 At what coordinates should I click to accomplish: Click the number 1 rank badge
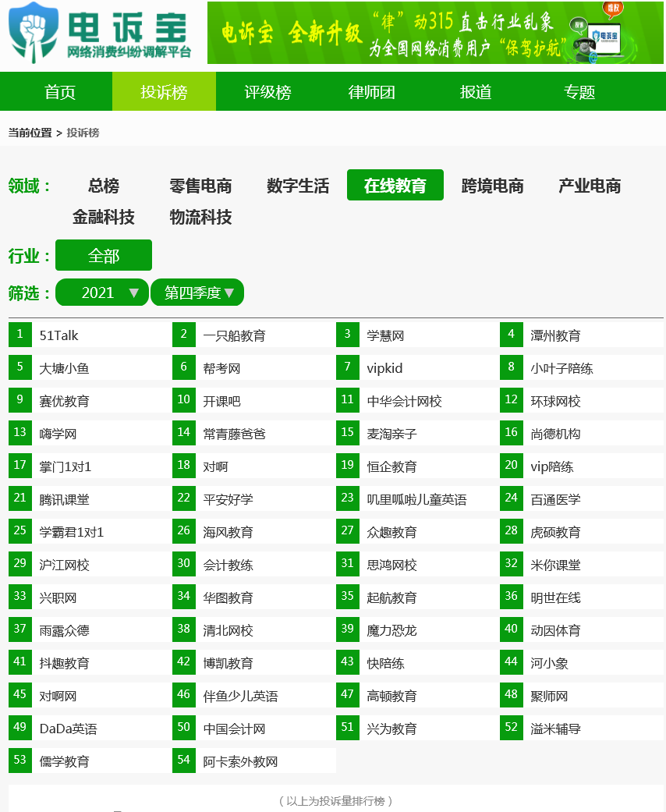point(20,335)
